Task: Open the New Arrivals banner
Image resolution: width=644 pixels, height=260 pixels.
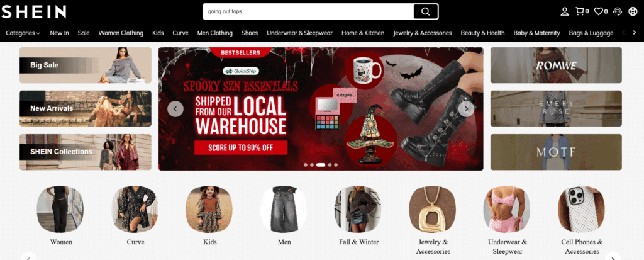Action: click(x=86, y=109)
